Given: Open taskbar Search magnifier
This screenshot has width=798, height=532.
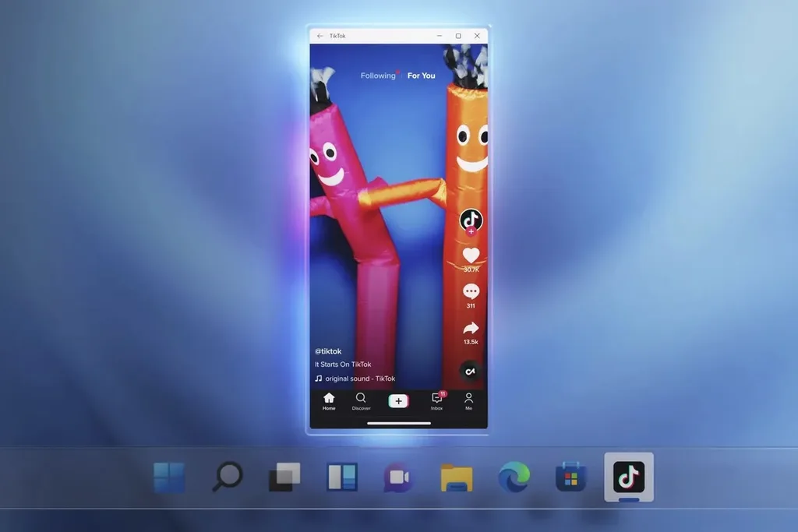Looking at the screenshot, I should tap(227, 477).
